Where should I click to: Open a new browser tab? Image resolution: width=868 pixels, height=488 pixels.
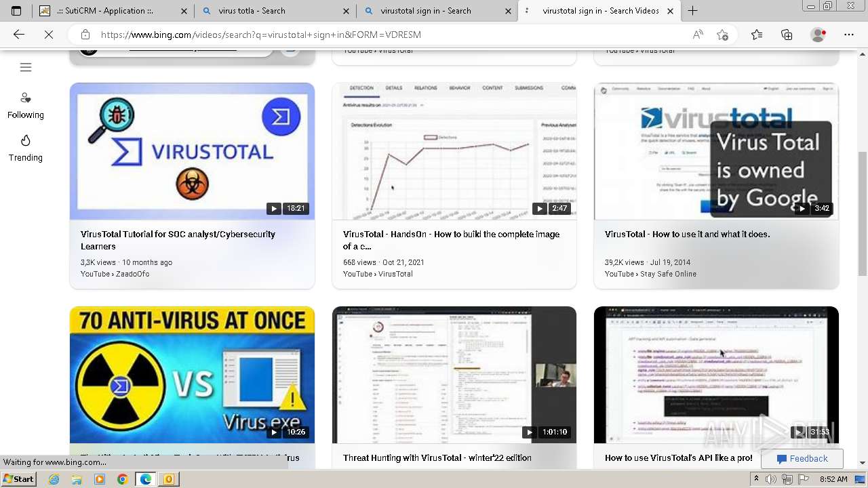click(692, 11)
